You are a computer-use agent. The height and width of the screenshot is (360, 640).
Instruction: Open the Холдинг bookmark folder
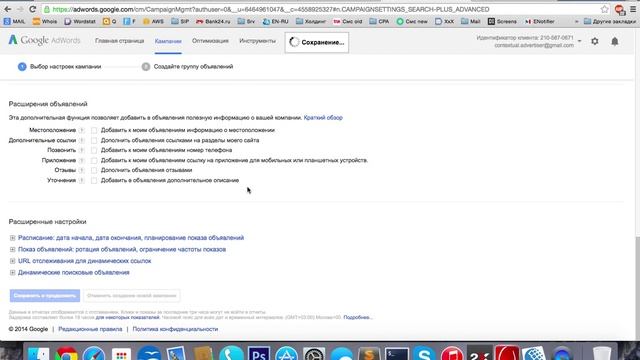tap(311, 21)
